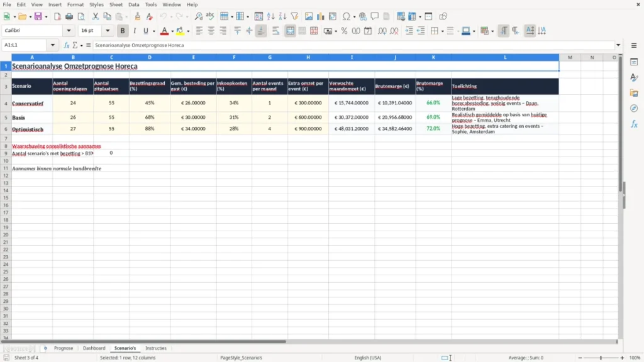The height and width of the screenshot is (362, 644).
Task: Click the Print icon
Action: [69, 16]
